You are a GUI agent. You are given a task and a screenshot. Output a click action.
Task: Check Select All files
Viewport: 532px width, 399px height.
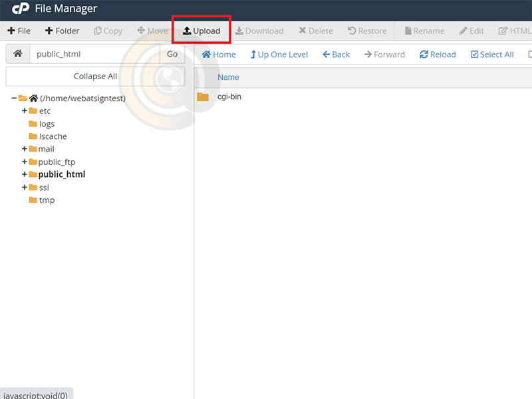pyautogui.click(x=492, y=55)
